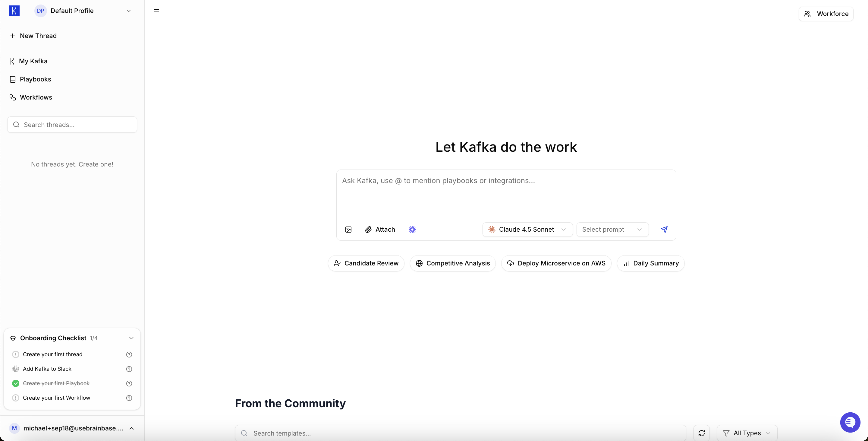Open the Workforce panel

pyautogui.click(x=826, y=14)
